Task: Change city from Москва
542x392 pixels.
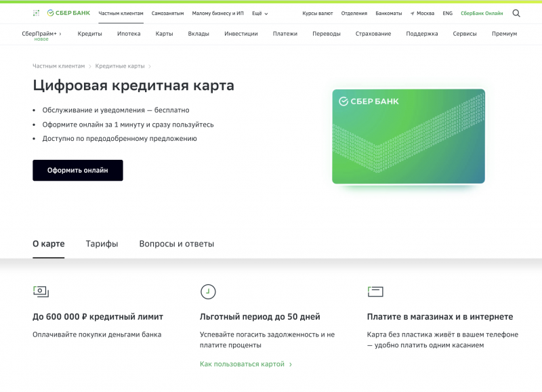Action: coord(425,14)
